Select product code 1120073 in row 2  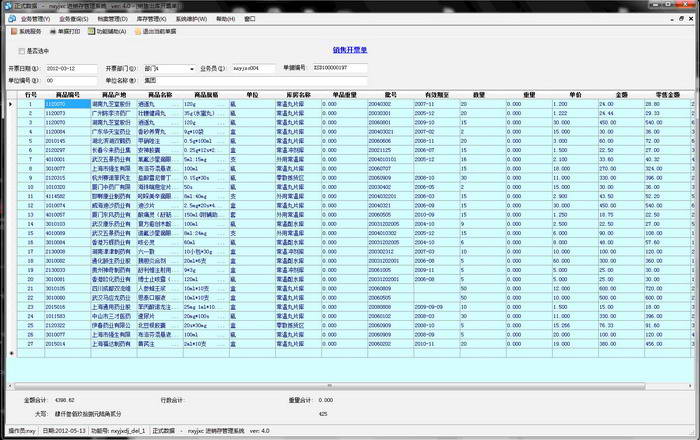click(x=67, y=113)
